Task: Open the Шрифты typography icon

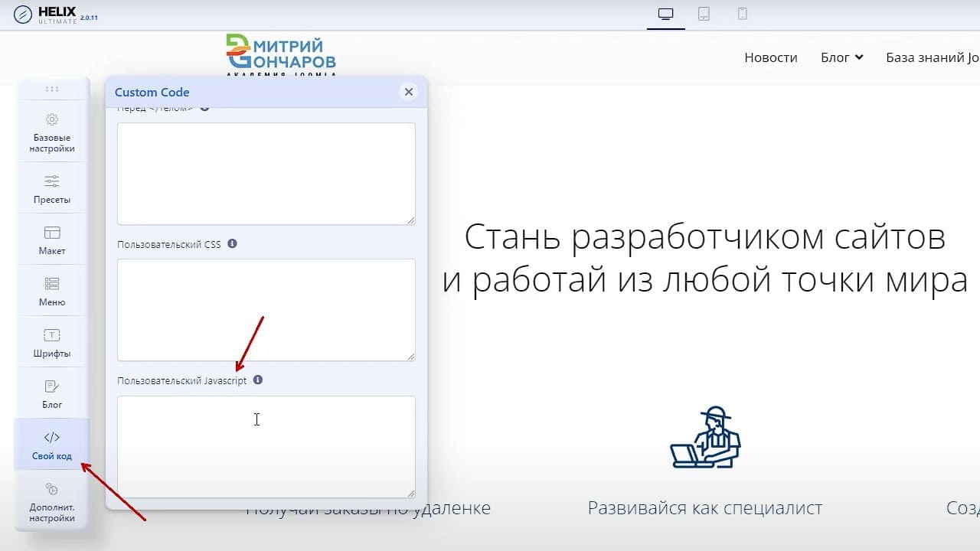Action: click(x=52, y=335)
